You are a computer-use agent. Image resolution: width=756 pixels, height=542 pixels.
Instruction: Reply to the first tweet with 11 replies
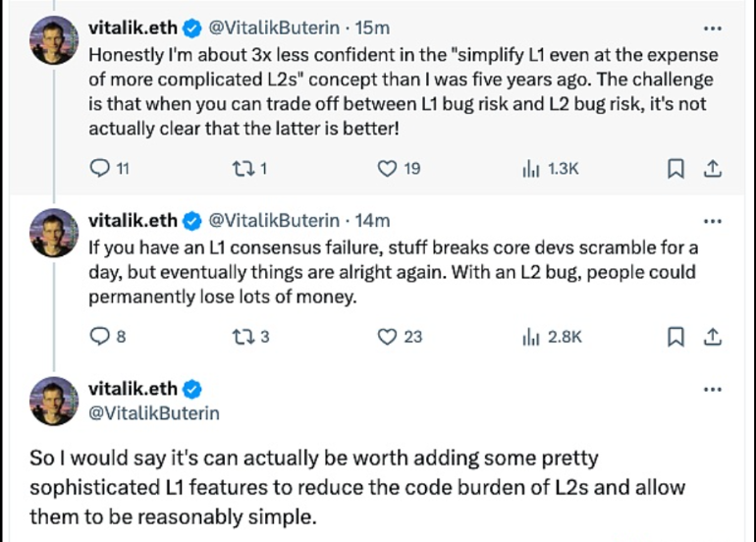click(x=100, y=169)
